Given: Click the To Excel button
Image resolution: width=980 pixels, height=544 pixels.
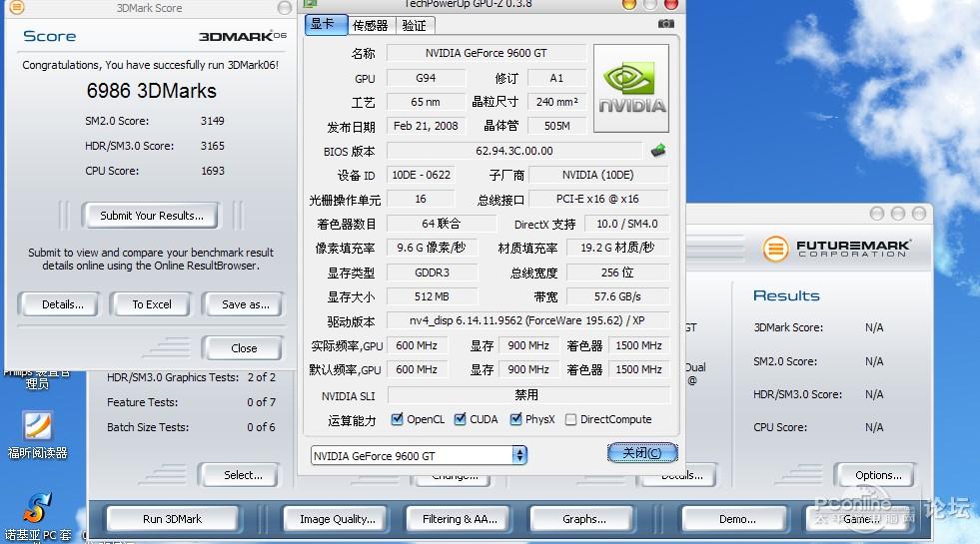Looking at the screenshot, I should click(x=151, y=304).
